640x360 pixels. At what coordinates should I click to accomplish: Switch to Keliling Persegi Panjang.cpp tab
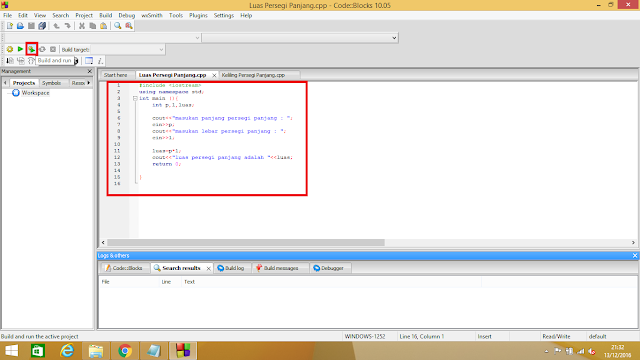tap(253, 76)
